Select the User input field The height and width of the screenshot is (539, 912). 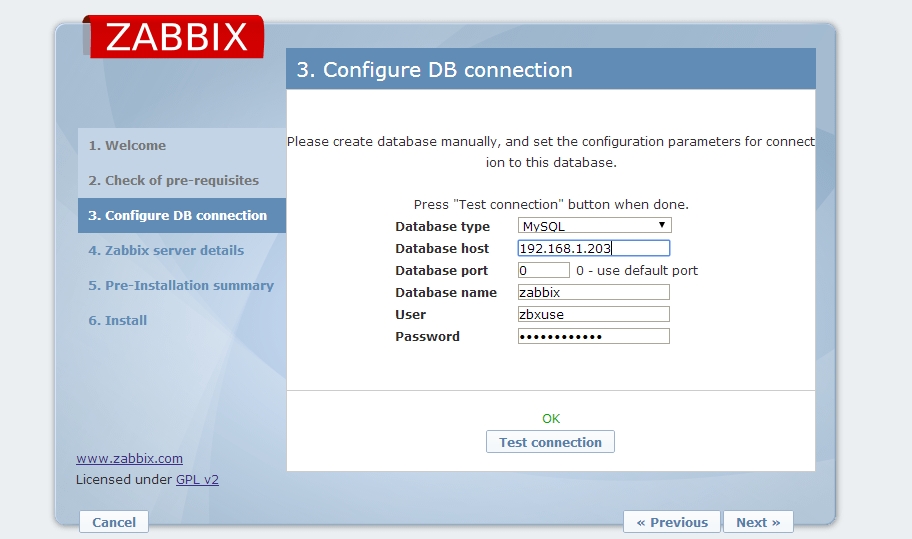(x=594, y=315)
